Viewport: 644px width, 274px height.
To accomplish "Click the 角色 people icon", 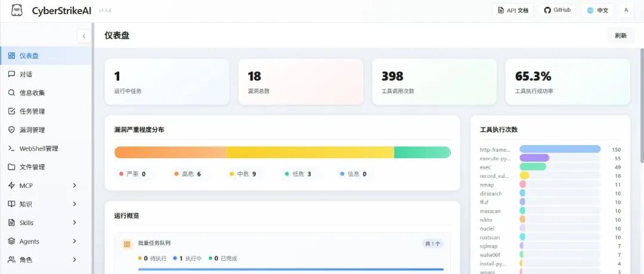I will click(x=11, y=260).
